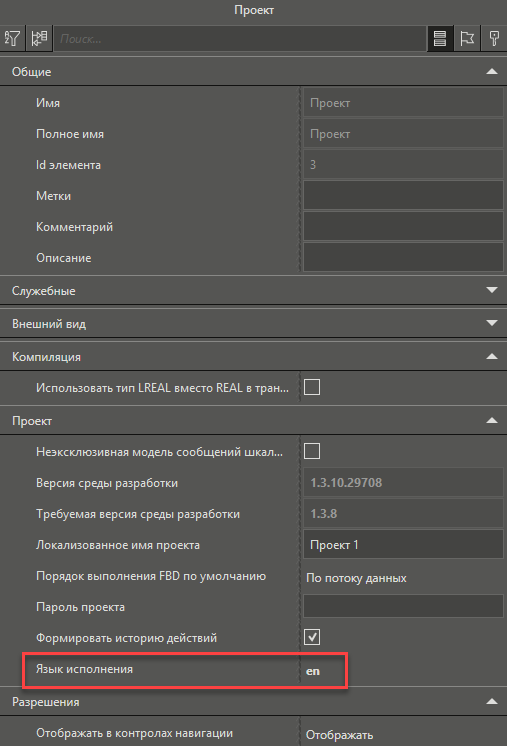The width and height of the screenshot is (507, 746).
Task: Select Требуемая версия среды разработки label
Action: point(138,514)
